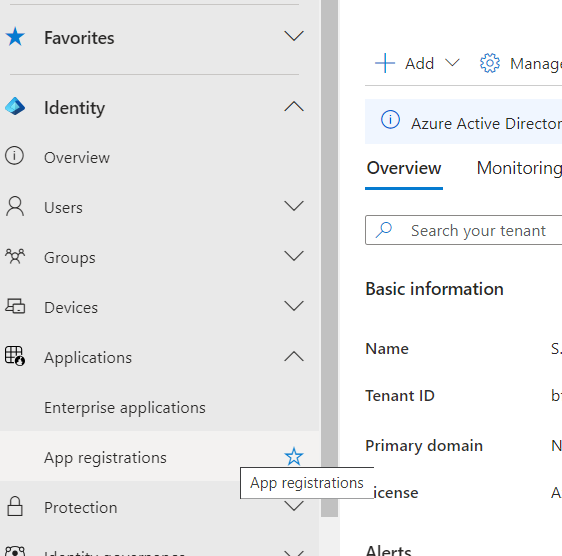
Task: Expand the Identity governance chevron
Action: click(294, 552)
